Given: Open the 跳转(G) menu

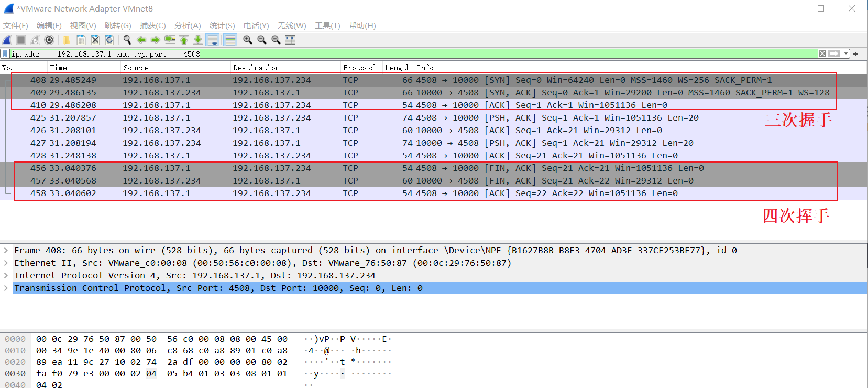Looking at the screenshot, I should 118,26.
